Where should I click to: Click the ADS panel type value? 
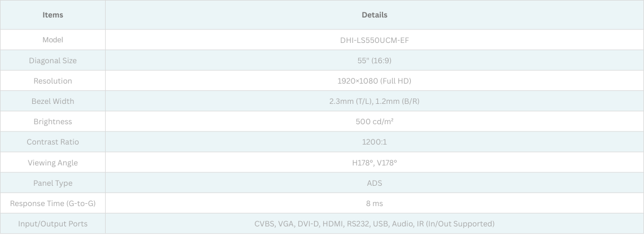[374, 183]
